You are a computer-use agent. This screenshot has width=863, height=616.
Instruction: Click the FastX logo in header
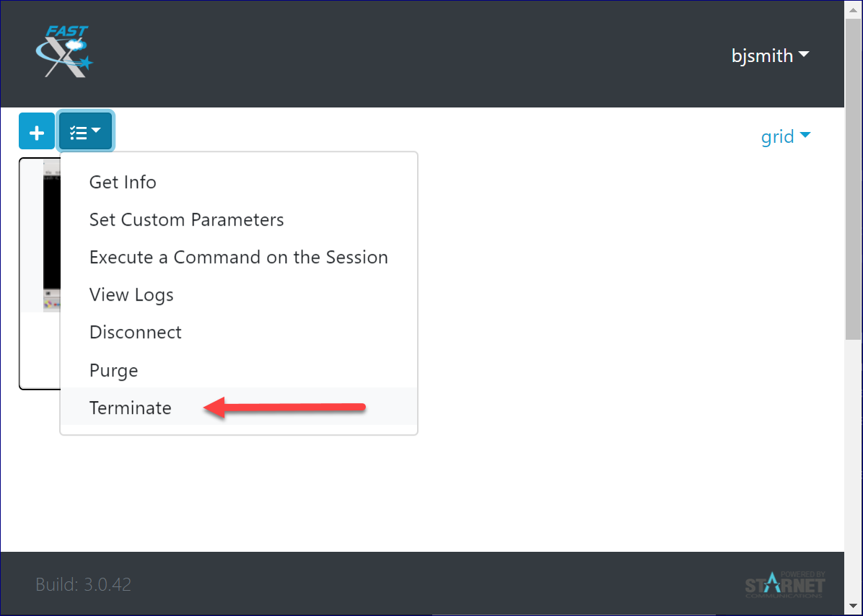[x=63, y=52]
